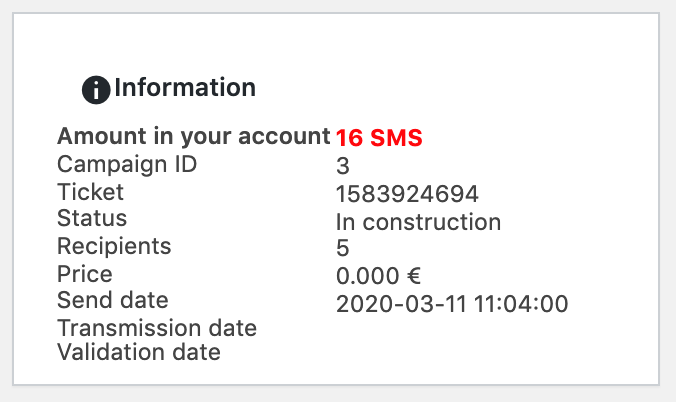This screenshot has height=402, width=676.
Task: Select the Recipients label
Action: click(114, 246)
